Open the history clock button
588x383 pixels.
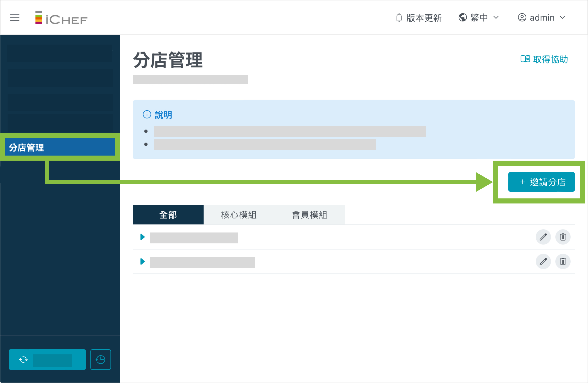coord(101,359)
